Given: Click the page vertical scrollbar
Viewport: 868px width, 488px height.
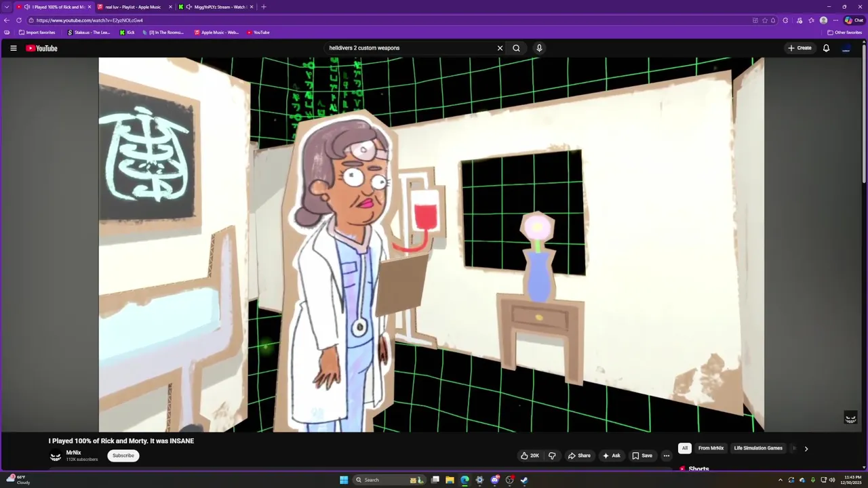Looking at the screenshot, I should [864, 115].
